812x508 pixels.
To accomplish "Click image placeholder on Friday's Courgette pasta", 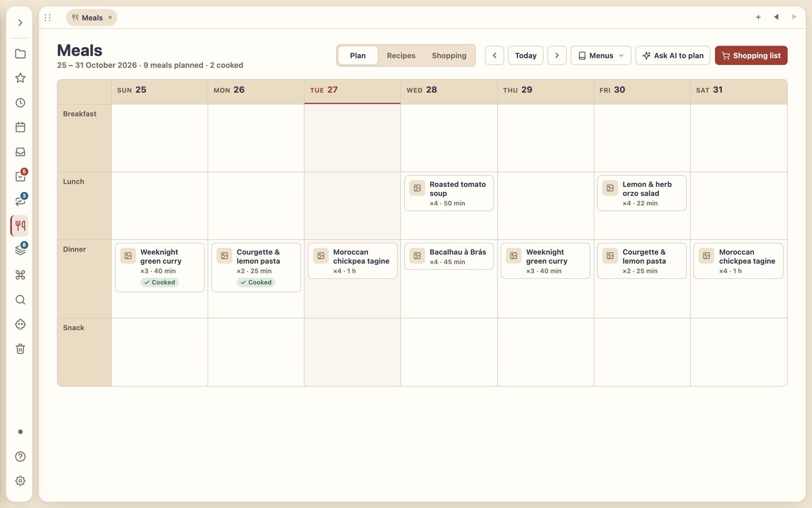I will 610,256.
